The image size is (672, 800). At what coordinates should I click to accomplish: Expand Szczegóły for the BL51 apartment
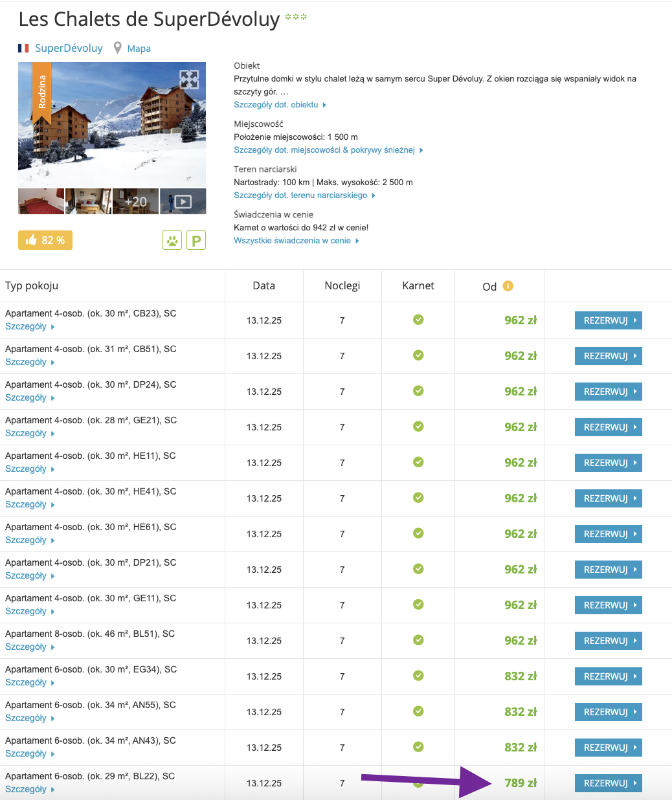click(30, 647)
